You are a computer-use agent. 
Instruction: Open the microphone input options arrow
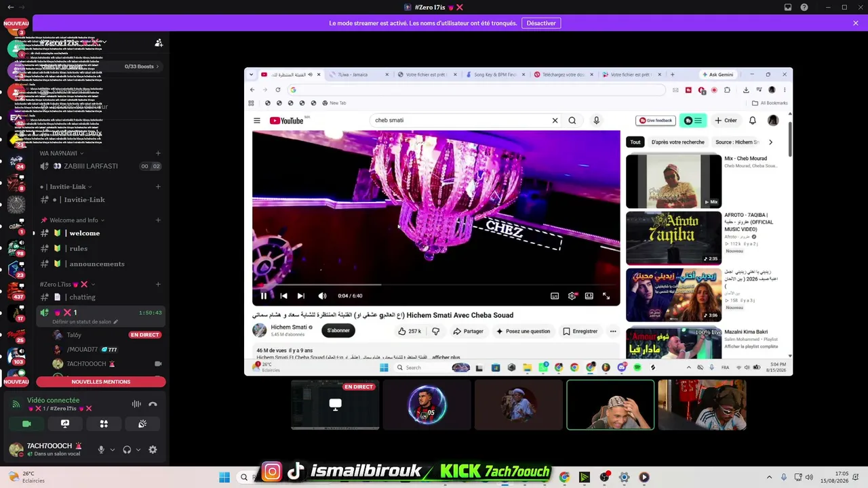coord(113,449)
